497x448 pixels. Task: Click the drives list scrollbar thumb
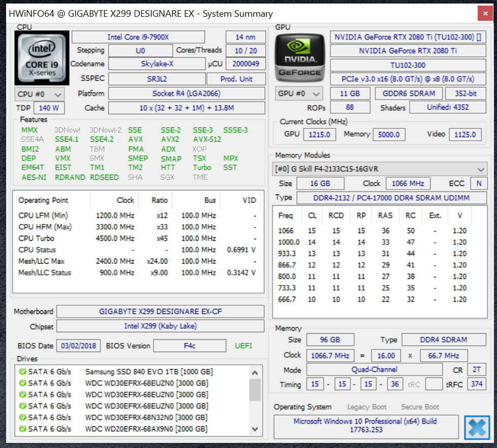tap(255, 390)
